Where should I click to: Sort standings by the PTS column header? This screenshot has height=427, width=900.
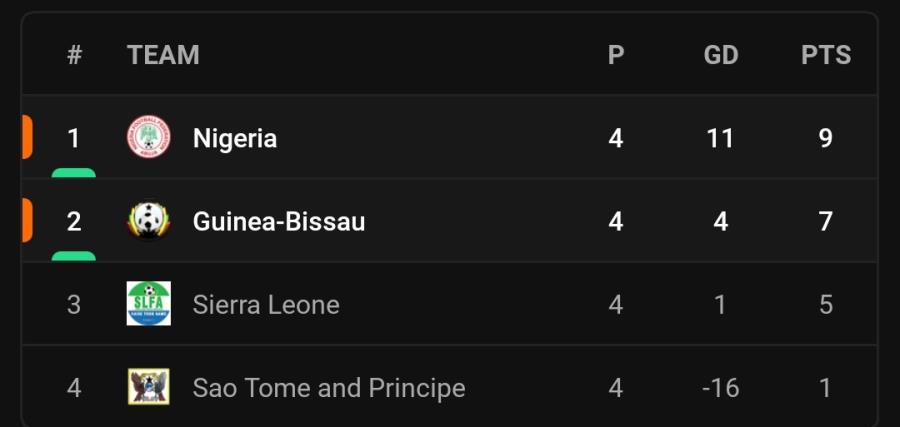826,55
